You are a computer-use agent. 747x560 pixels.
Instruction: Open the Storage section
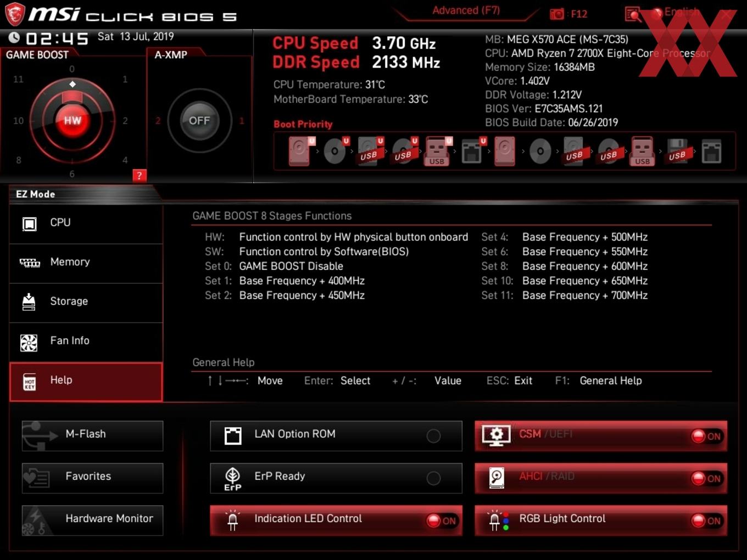[86, 303]
